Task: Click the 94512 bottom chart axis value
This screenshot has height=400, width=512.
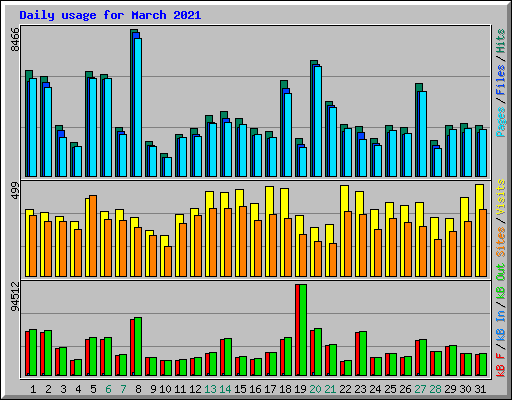Action: coord(15,296)
